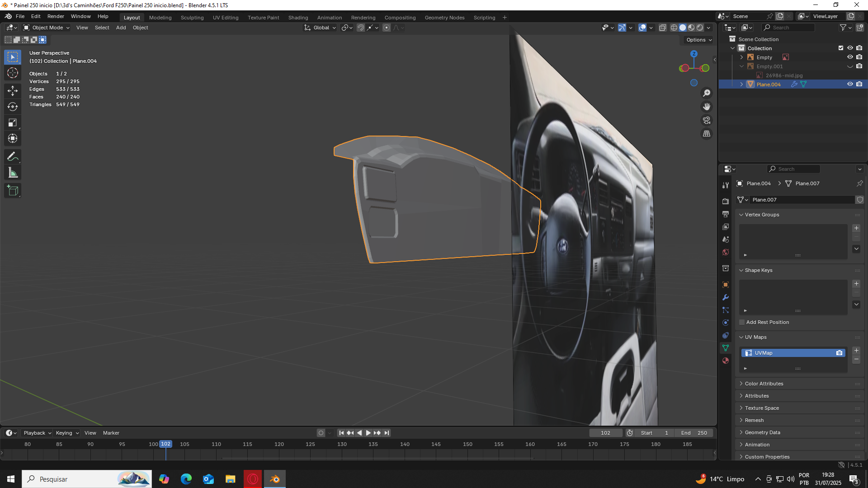Toggle camera view in viewport
This screenshot has width=868, height=488.
tap(707, 120)
